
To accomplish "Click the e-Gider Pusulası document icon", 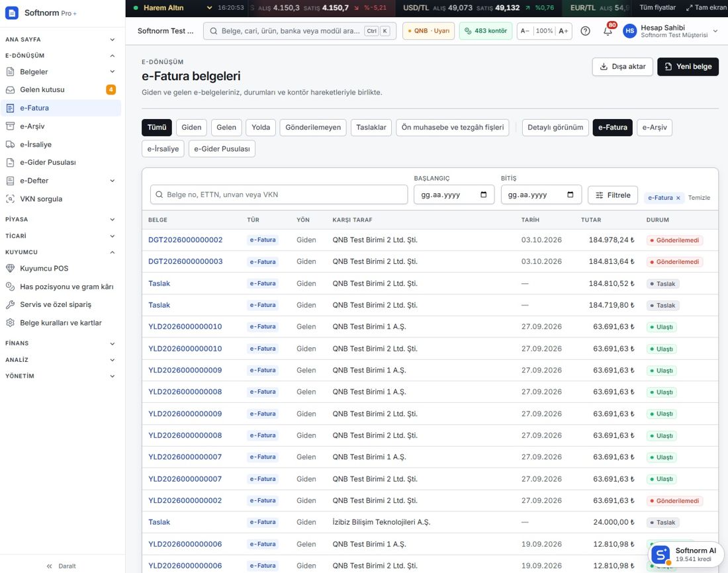I will point(10,163).
